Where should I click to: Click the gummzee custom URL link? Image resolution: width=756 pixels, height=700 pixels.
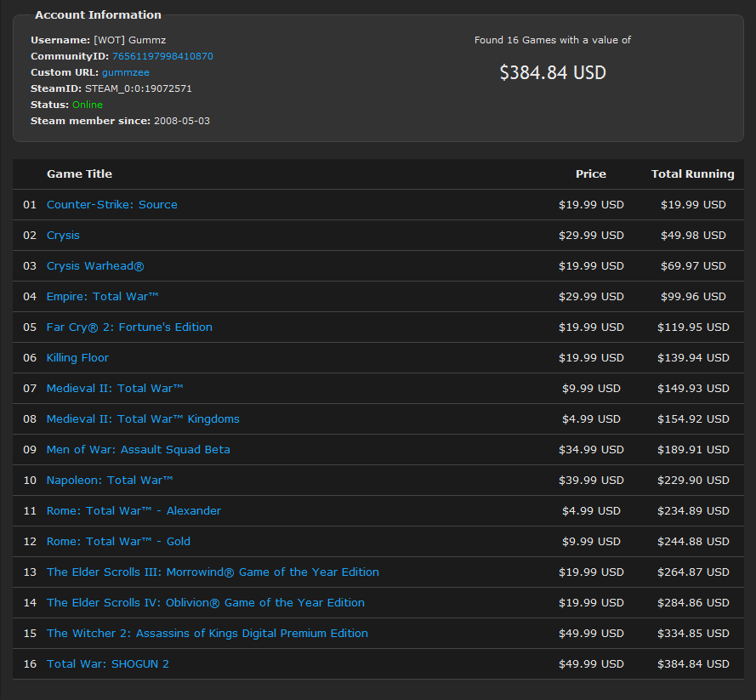point(125,72)
